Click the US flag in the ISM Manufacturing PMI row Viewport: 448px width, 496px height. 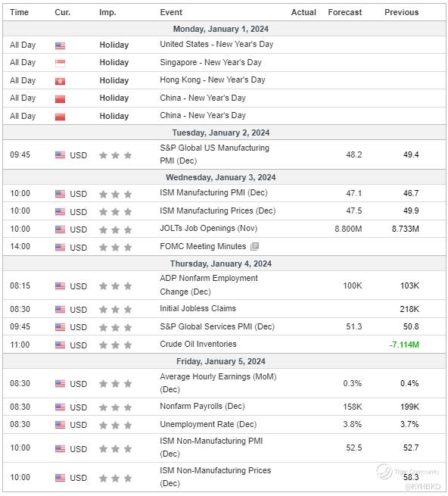[x=60, y=194]
